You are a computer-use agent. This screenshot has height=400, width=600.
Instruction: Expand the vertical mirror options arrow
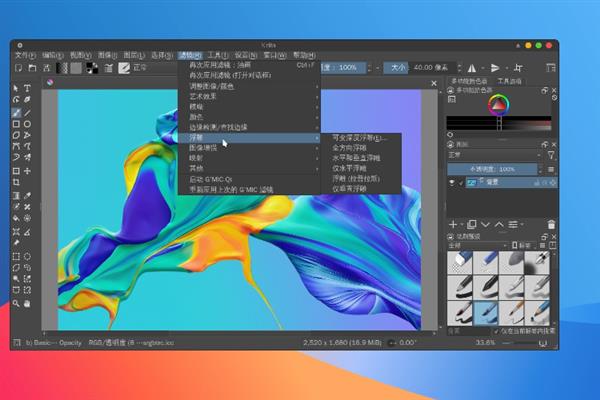pyautogui.click(x=507, y=68)
